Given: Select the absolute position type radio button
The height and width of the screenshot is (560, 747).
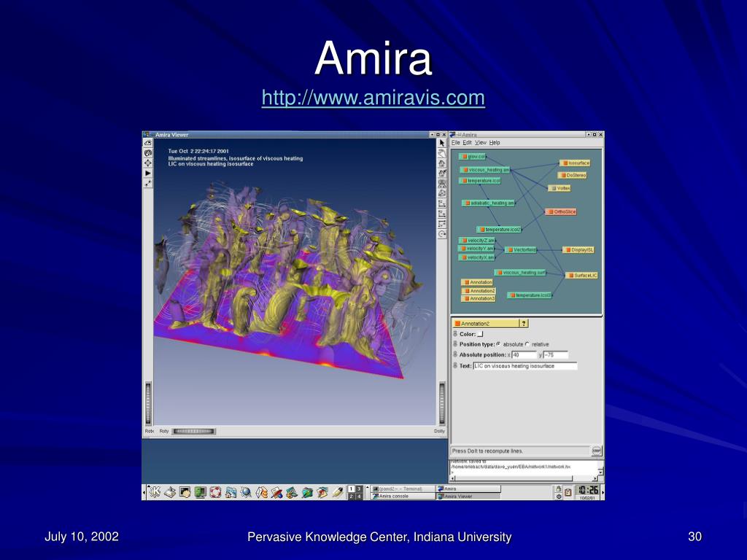Looking at the screenshot, I should [498, 344].
